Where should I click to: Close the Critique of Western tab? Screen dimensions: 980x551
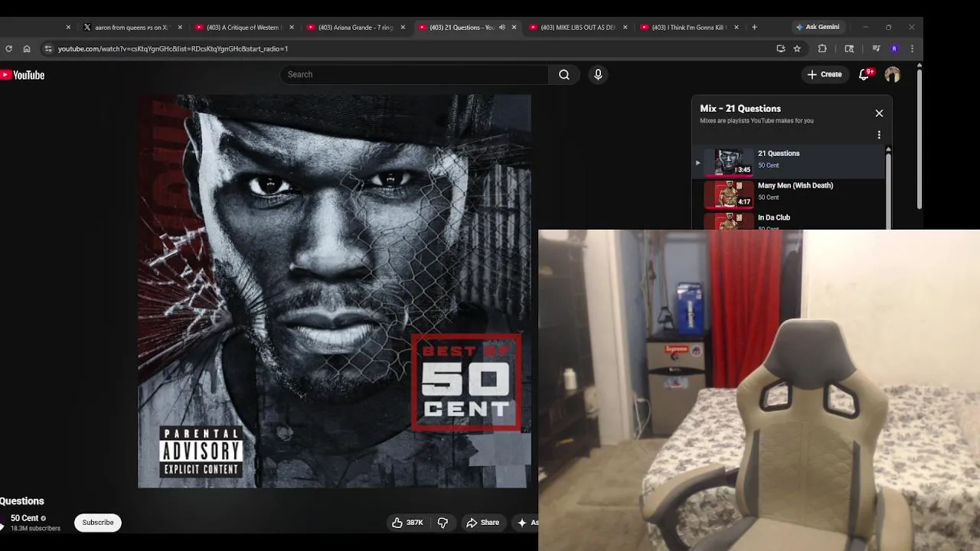coord(291,27)
